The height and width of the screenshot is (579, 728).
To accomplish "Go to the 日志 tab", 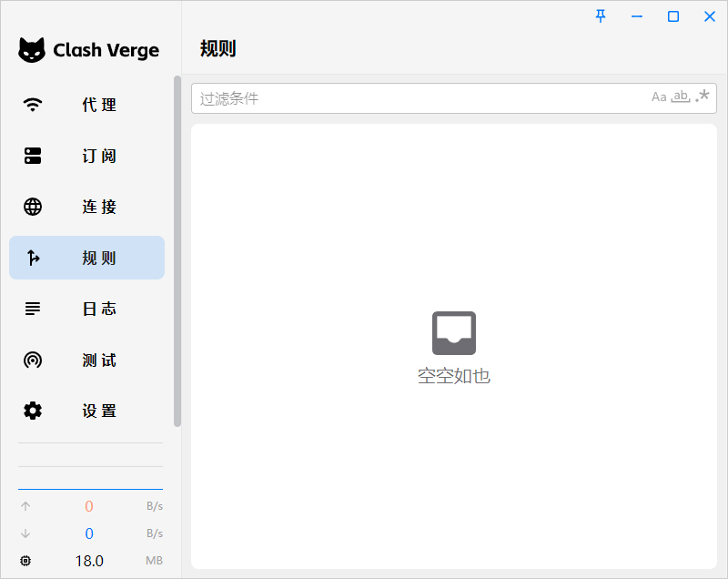I will point(98,309).
